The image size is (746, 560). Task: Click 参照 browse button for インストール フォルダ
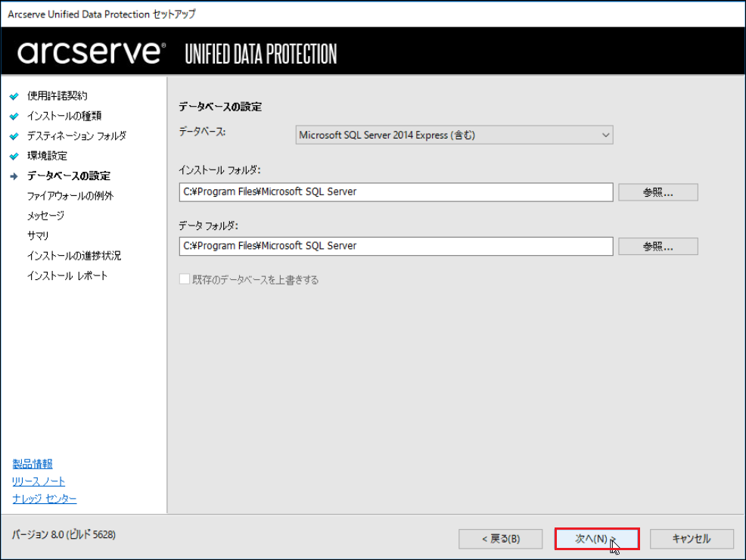click(658, 192)
